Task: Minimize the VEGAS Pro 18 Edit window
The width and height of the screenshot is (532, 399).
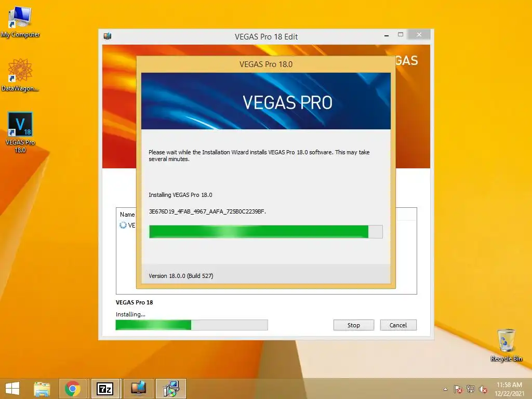Action: click(386, 35)
